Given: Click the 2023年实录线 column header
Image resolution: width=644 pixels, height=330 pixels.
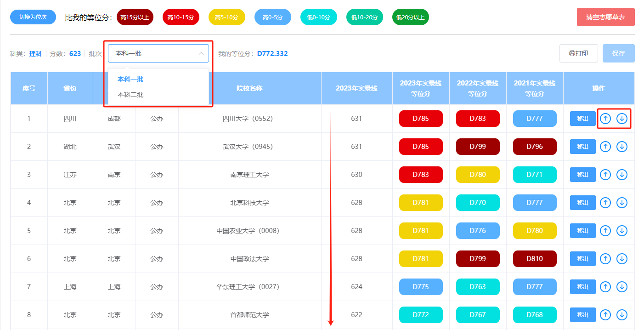Looking at the screenshot, I should 356,88.
